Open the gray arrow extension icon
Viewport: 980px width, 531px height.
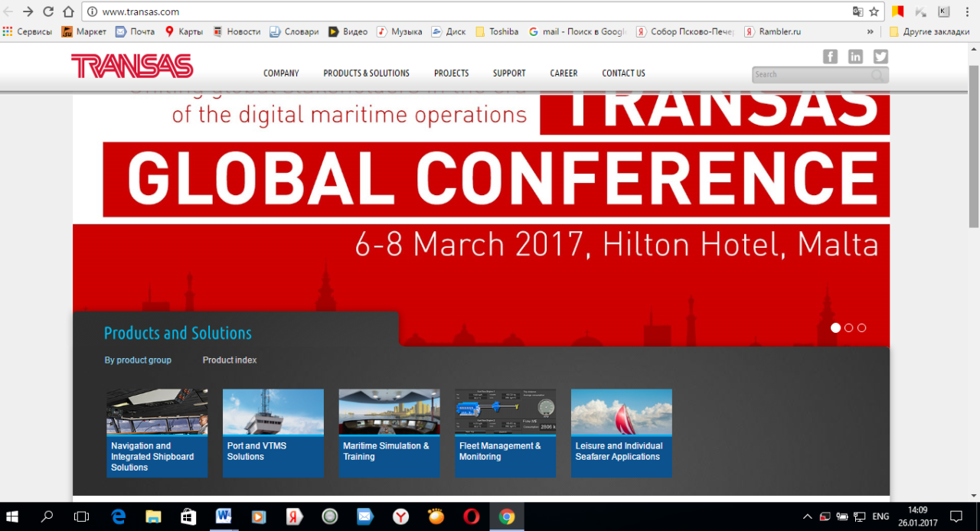[x=921, y=11]
